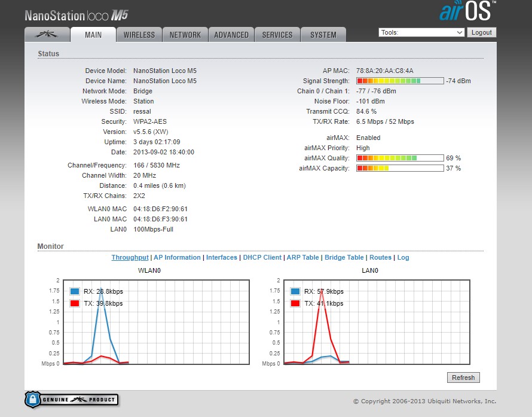Click the version text v5.5.6 (XW)
Image resolution: width=532 pixels, height=417 pixels.
pos(151,132)
